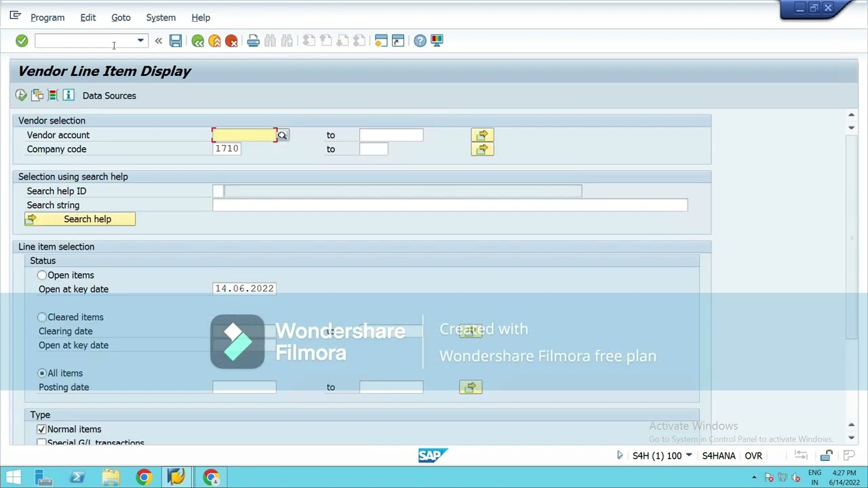
Task: Click the orange Exit icon
Action: (214, 41)
